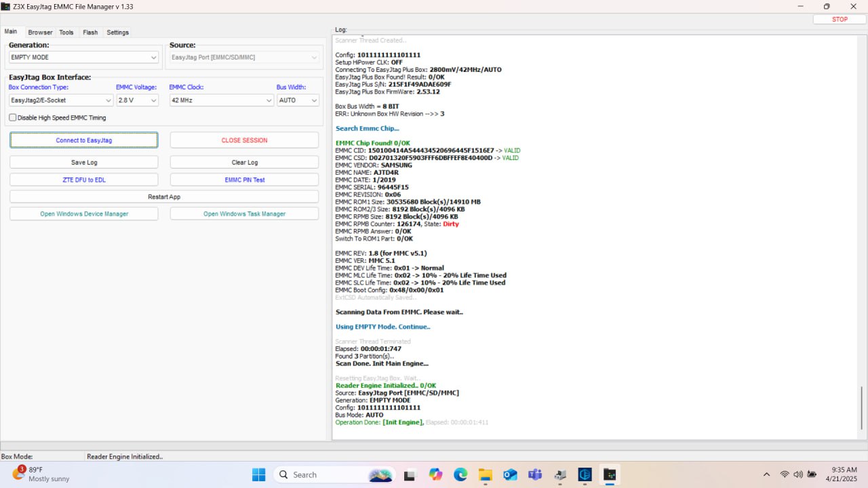Click the red STOP button
868x488 pixels.
[840, 19]
